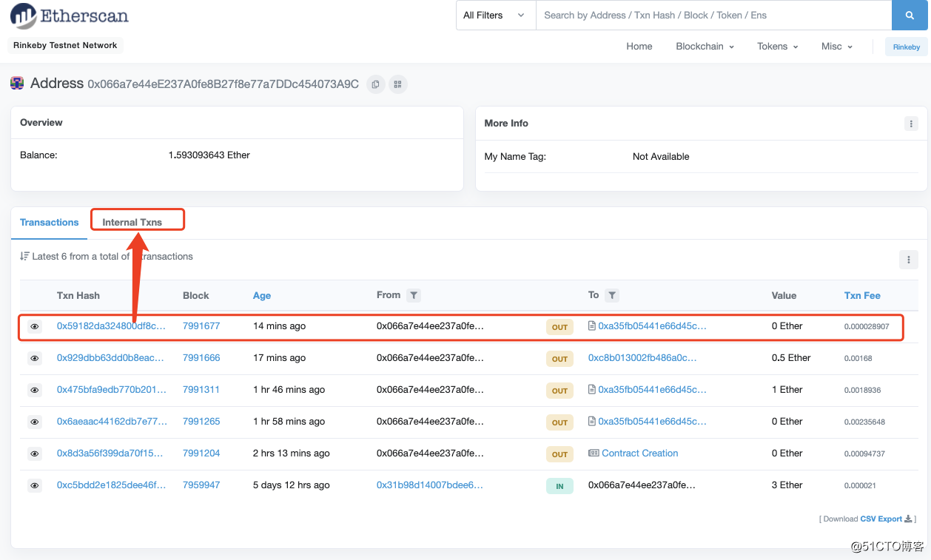
Task: Click contract file icon in 0x475bfa9 row
Action: (591, 389)
